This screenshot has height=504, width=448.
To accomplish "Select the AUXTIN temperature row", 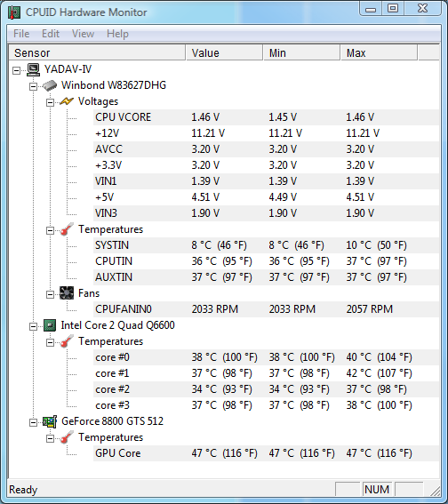I will coord(266,277).
